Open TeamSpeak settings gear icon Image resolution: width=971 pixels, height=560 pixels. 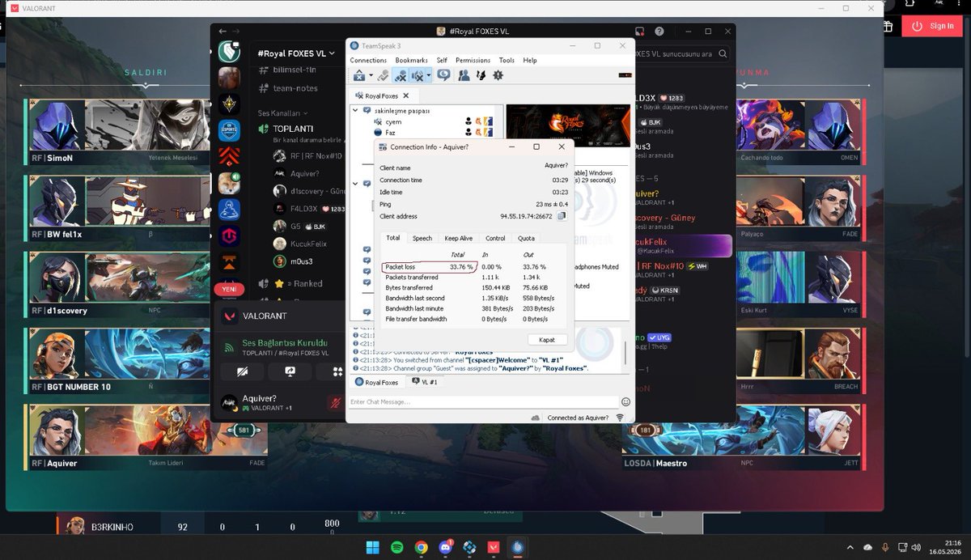tap(498, 75)
